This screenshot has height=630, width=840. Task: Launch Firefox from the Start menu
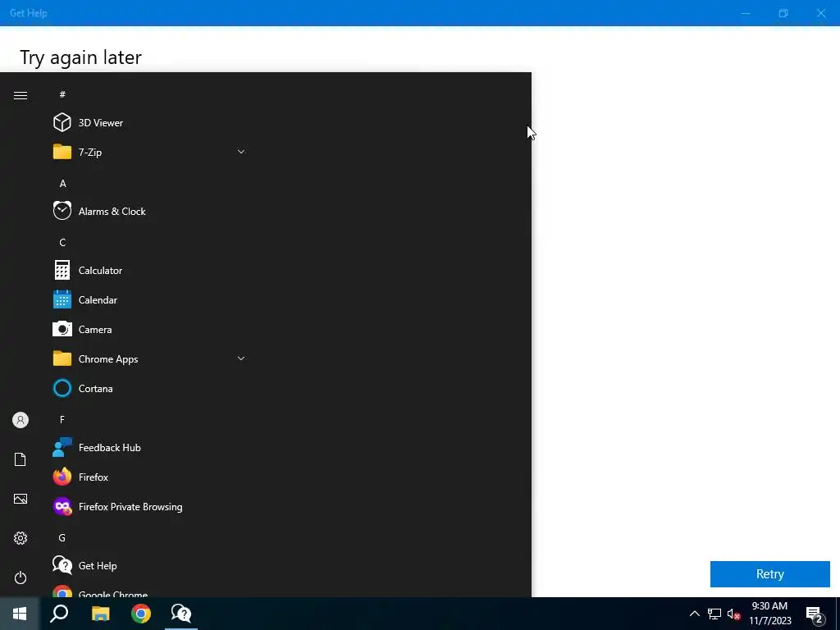[x=150, y=477]
